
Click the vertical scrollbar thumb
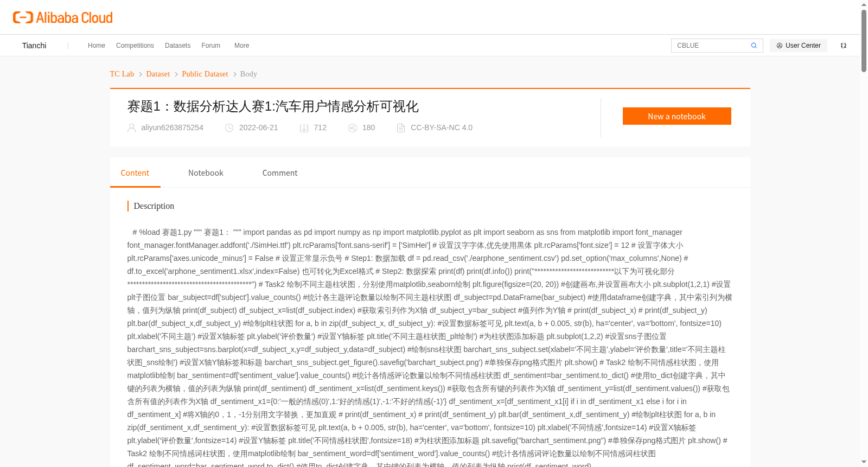coord(864,41)
